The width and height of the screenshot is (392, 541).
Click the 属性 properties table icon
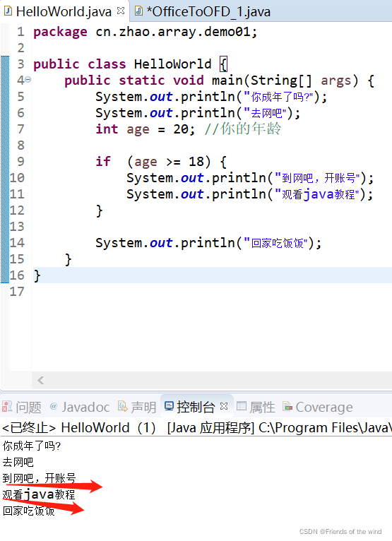[x=242, y=406]
